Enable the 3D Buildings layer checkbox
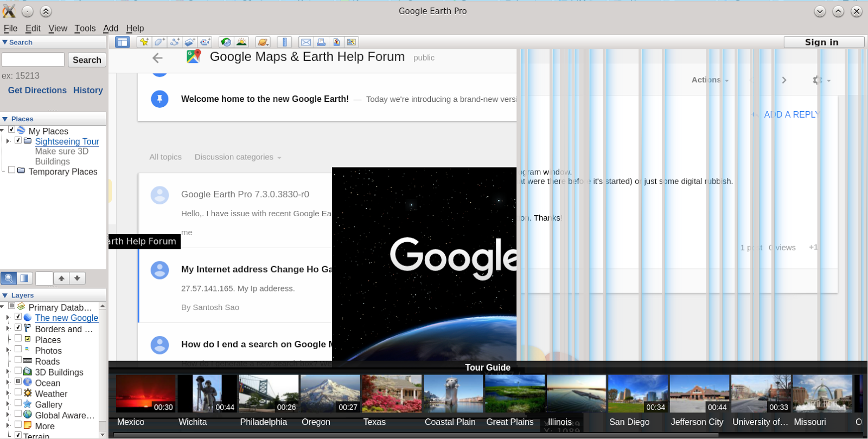The width and height of the screenshot is (868, 439). point(18,371)
